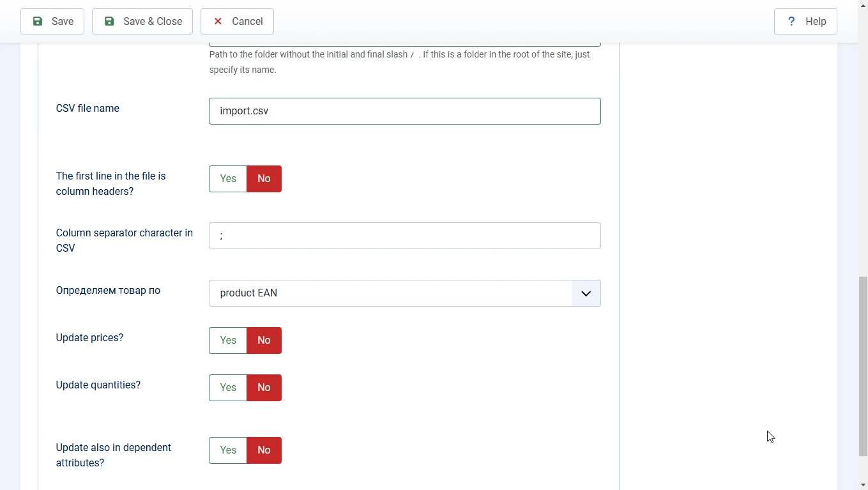Click the scrollbar down arrow
The width and height of the screenshot is (868, 490).
coord(863,484)
